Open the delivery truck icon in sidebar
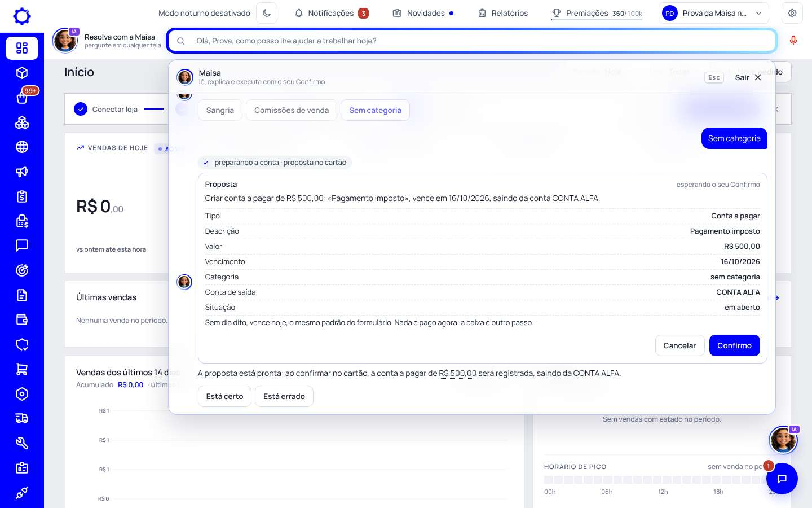This screenshot has width=812, height=508. 22,418
